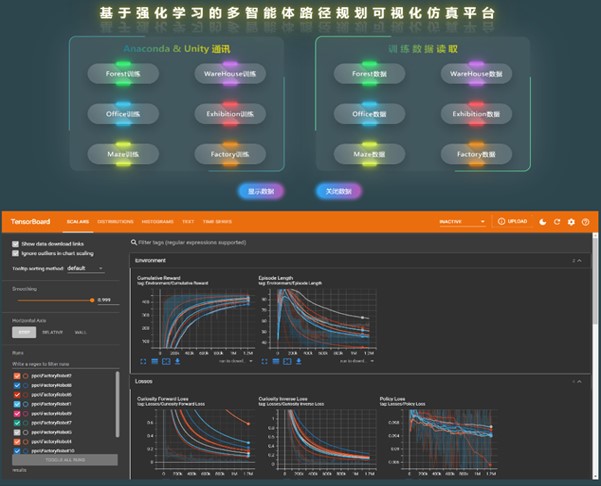Click the glowing 关闭数据 button

click(339, 191)
